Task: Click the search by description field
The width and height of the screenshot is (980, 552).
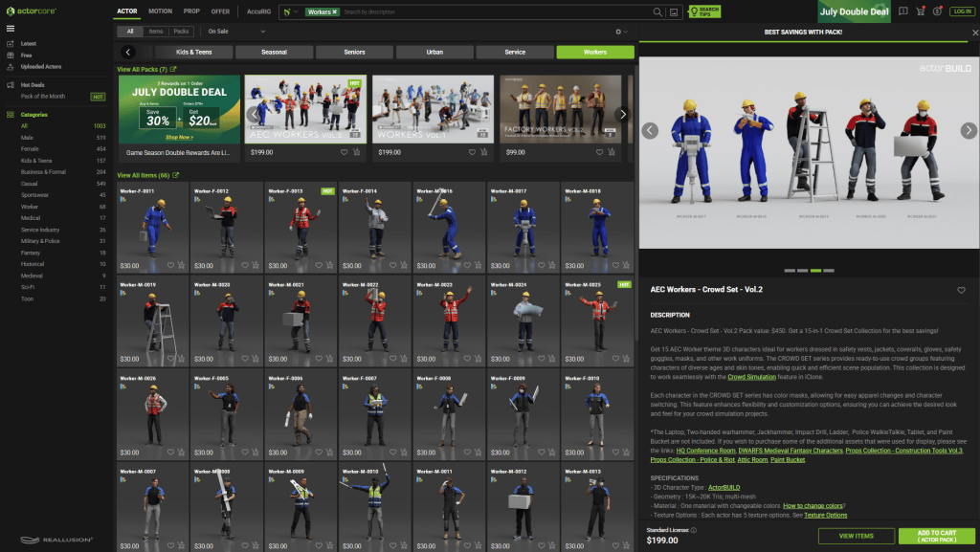Action: pyautogui.click(x=496, y=11)
